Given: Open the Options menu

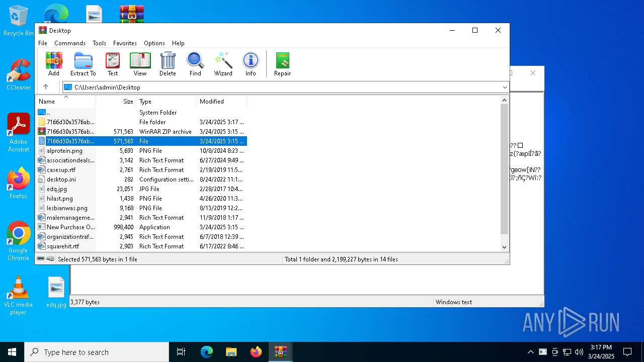Looking at the screenshot, I should pos(154,43).
